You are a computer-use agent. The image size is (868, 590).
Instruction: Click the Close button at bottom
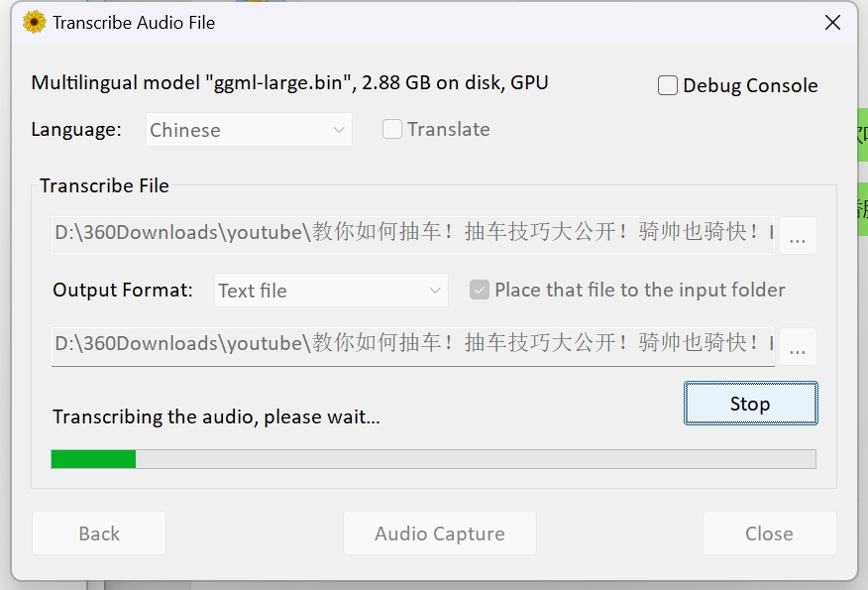point(770,532)
